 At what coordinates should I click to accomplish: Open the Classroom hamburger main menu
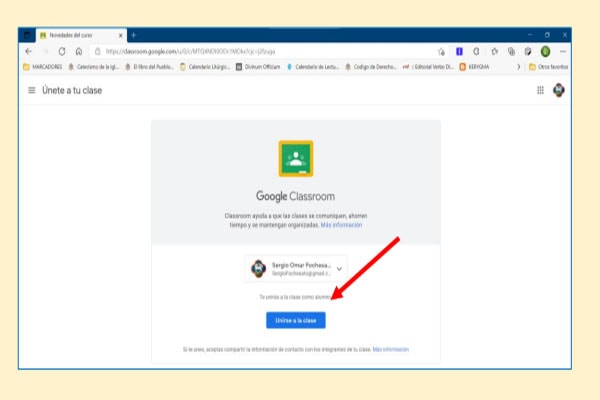32,90
